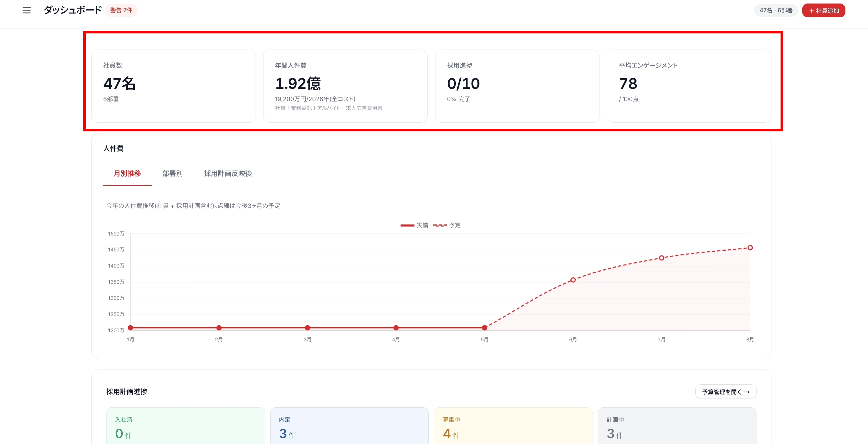Image resolution: width=868 pixels, height=444 pixels.
Task: Click the 1月 data point on chart
Action: 131,328
